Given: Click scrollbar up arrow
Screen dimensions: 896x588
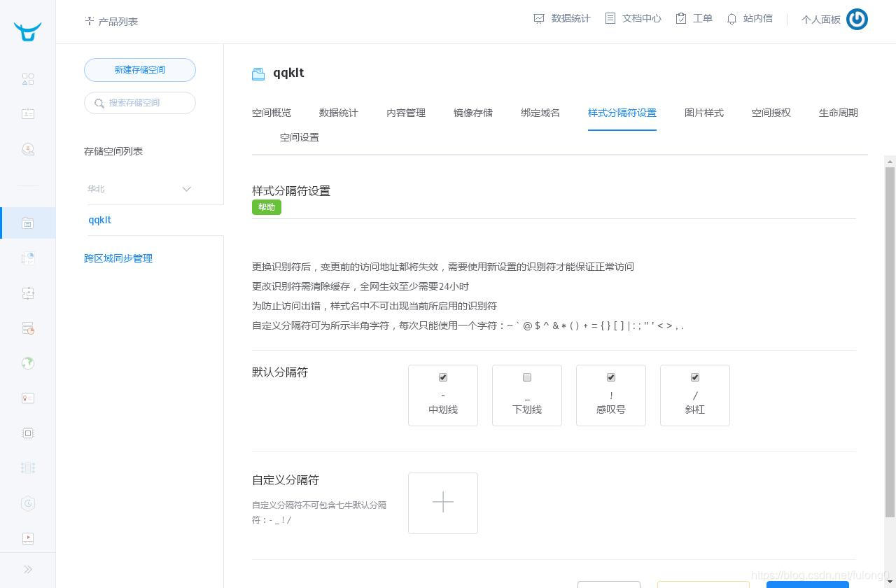Looking at the screenshot, I should coord(890,162).
